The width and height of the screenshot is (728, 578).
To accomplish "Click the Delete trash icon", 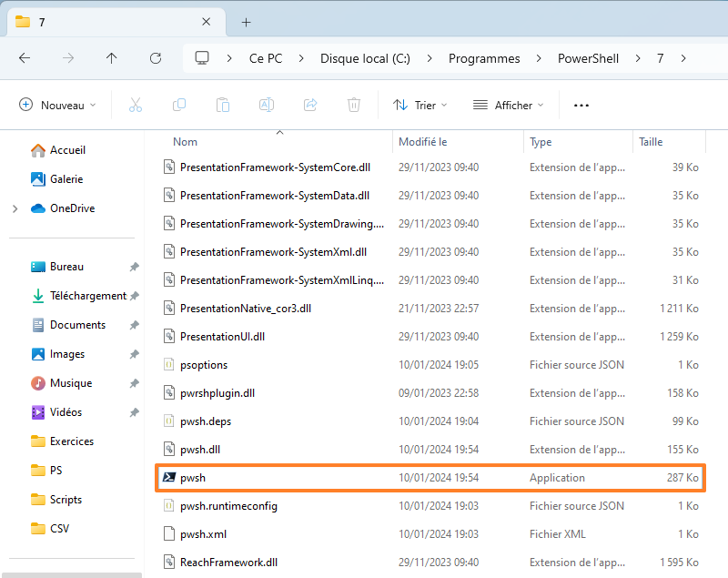I will click(354, 105).
